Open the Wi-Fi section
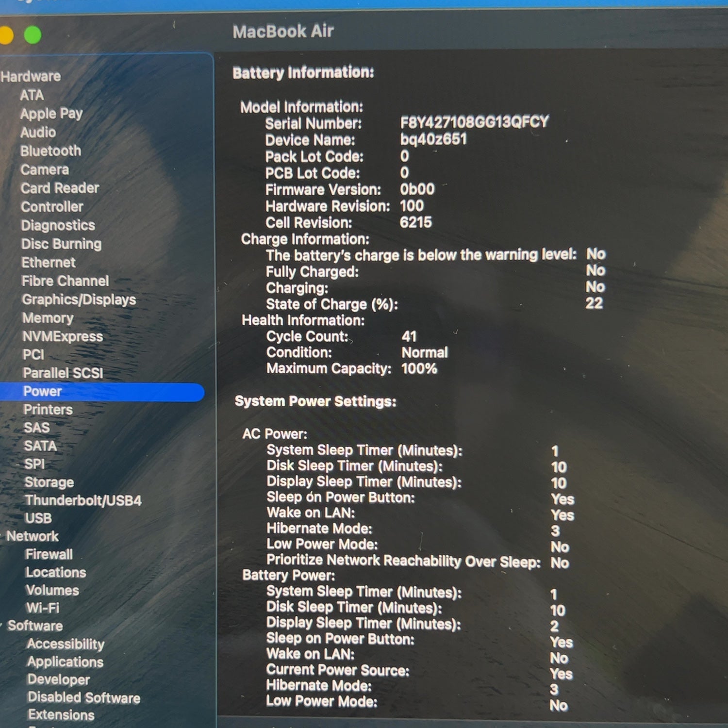Screen dimensions: 728x728 (43, 608)
